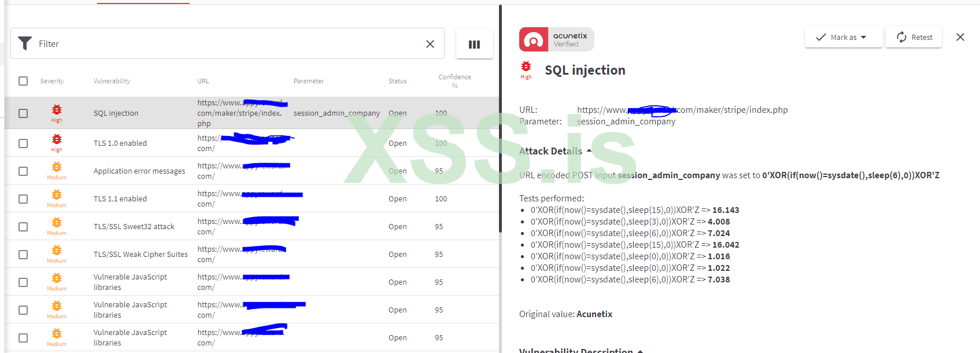The width and height of the screenshot is (980, 353).
Task: Click confidence 100 in TLS 1.1 enabled row
Action: pos(441,198)
